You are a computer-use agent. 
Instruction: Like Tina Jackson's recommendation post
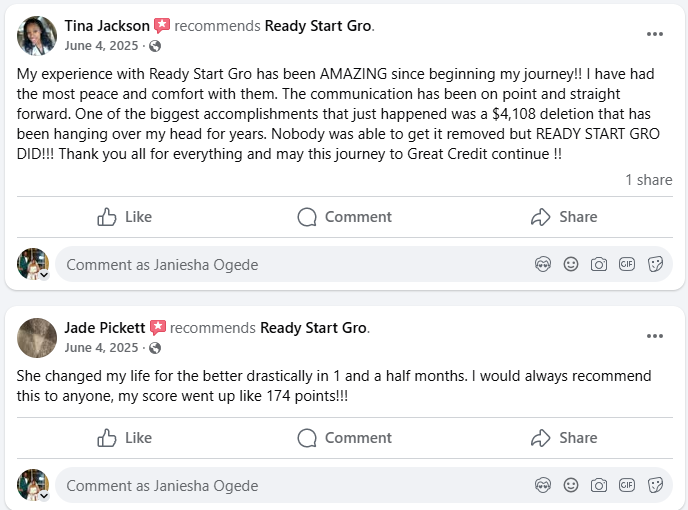click(125, 217)
